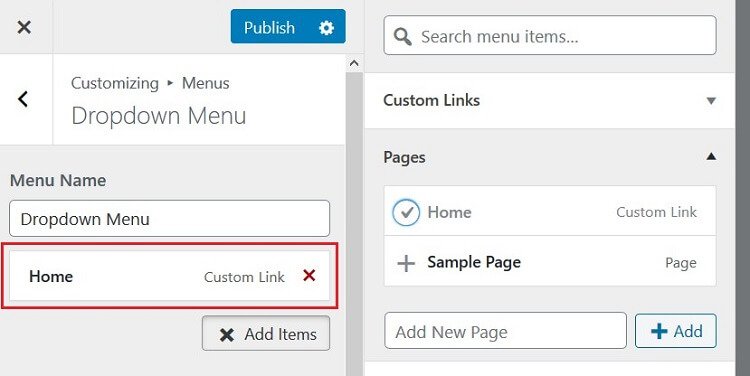Click the Custom Link label in Pages list

pos(656,212)
